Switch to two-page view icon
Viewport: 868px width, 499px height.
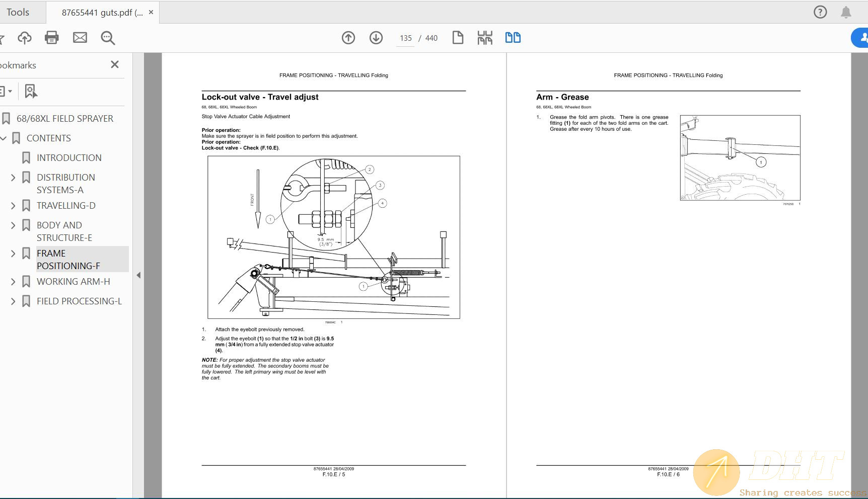pos(513,37)
